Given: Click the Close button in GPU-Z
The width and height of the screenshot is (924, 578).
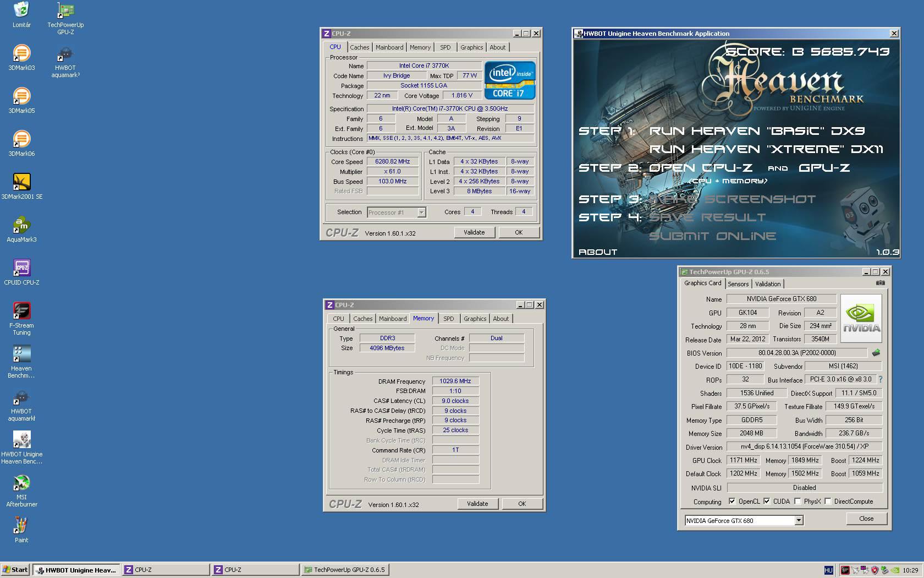Looking at the screenshot, I should (x=866, y=519).
